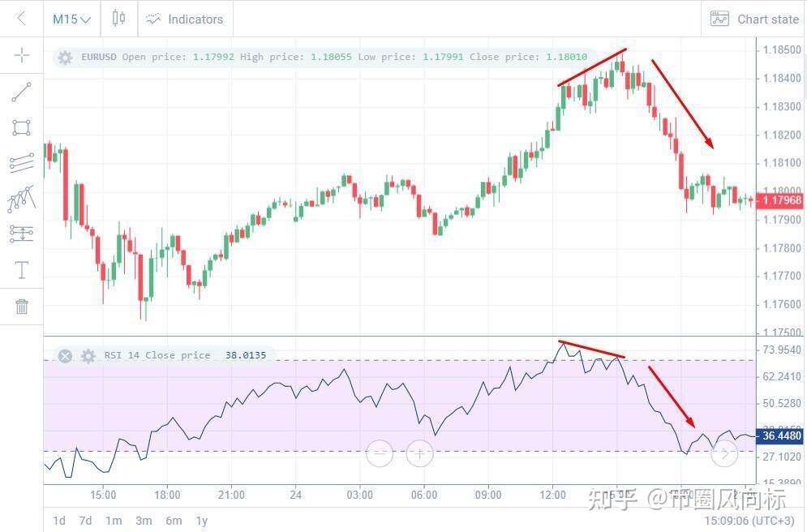The image size is (807, 532).
Task: Click the back arrow icon
Action: 21,19
